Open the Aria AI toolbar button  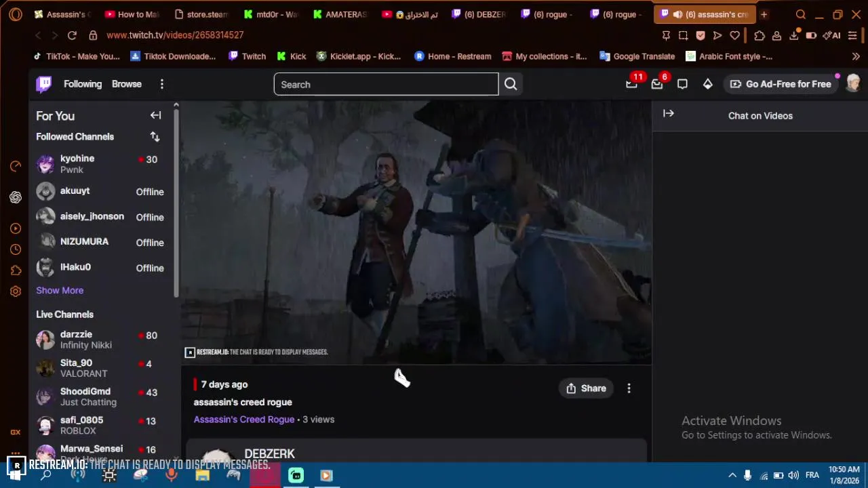[x=831, y=35]
